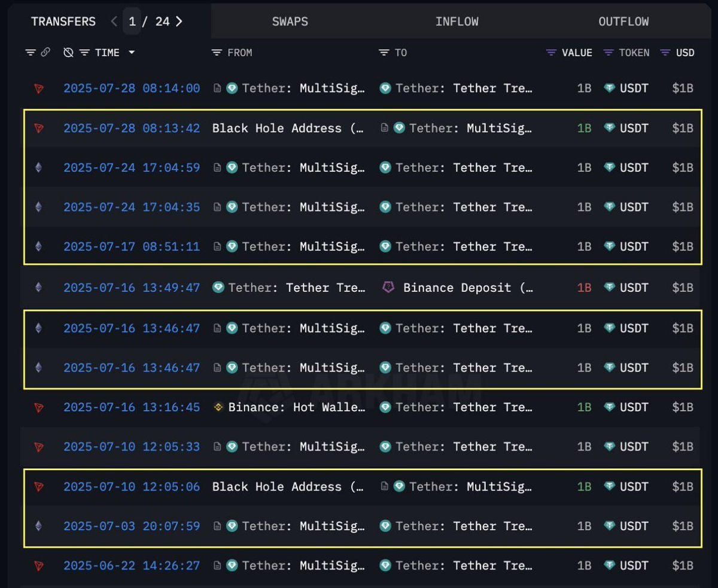718x588 pixels.
Task: Click Ethereum icon on 2025-07-17 08:51:11 row
Action: [x=39, y=246]
